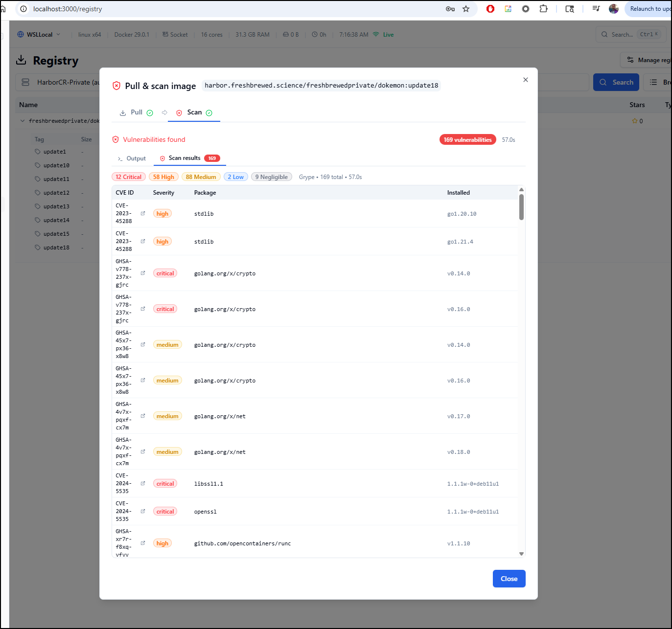
Task: Open external link for CVE-2024-5535 libssl1.1
Action: click(143, 483)
